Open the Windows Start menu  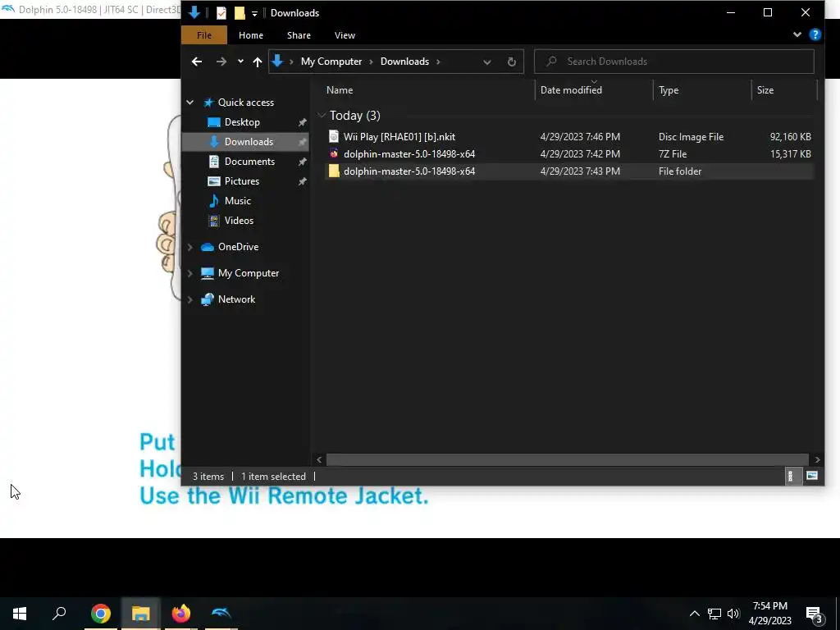coord(20,614)
